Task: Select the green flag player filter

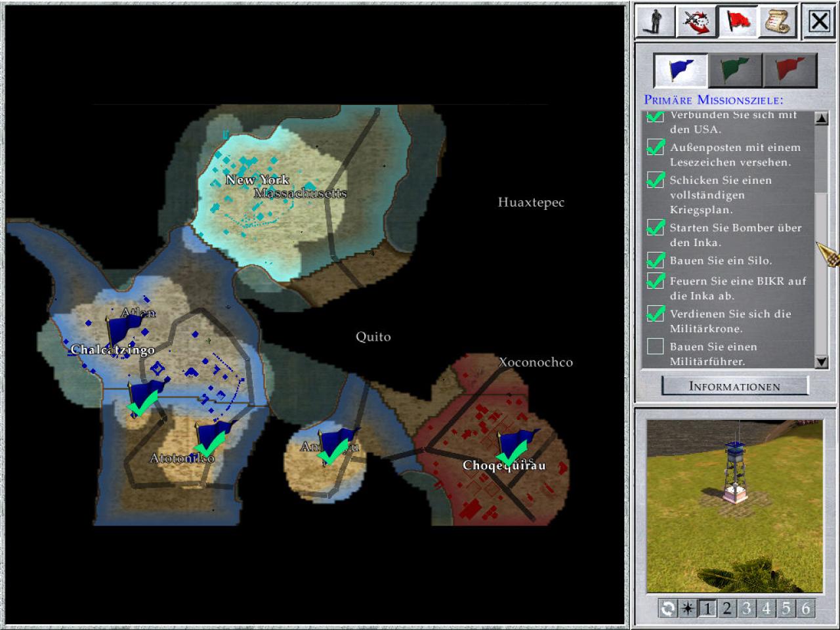Action: pos(735,70)
